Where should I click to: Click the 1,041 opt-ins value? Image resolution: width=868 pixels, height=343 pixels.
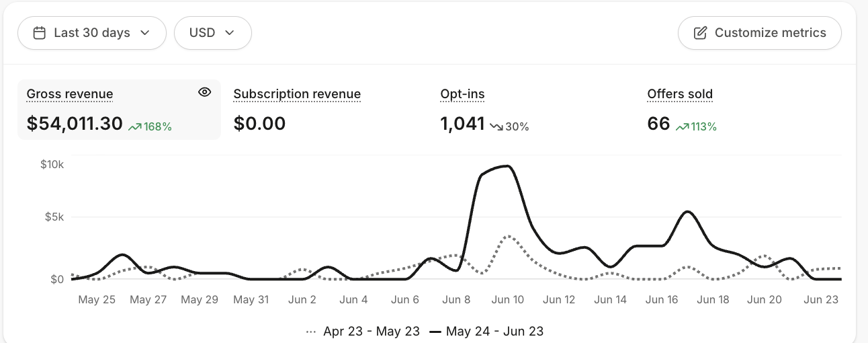(x=462, y=124)
